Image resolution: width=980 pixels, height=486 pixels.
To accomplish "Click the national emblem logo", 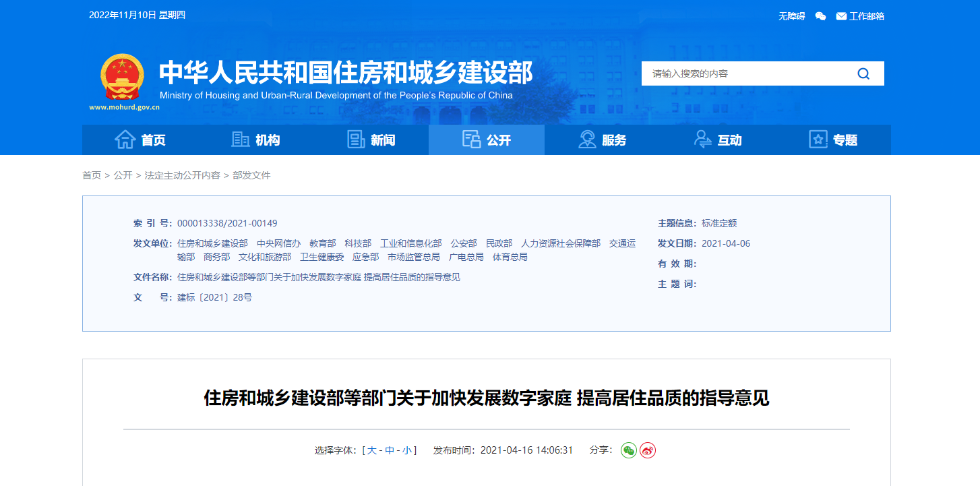I will (122, 78).
